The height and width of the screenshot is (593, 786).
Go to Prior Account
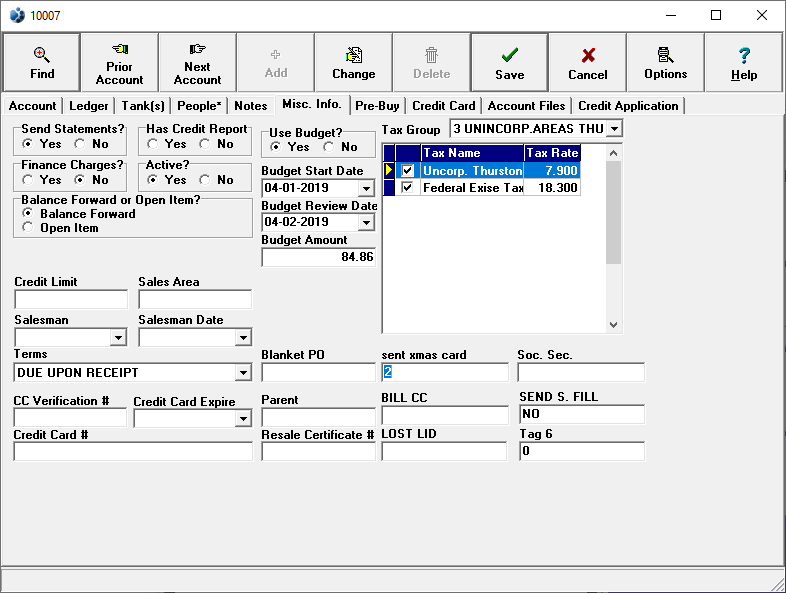click(120, 62)
